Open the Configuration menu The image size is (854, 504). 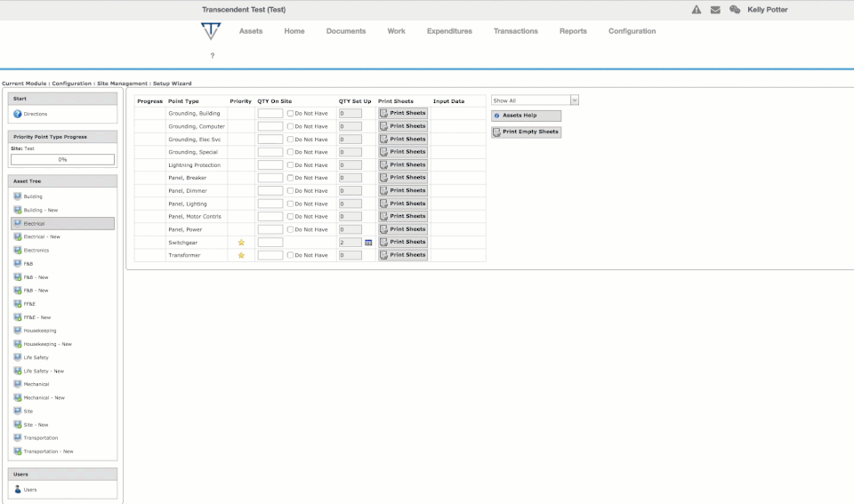click(x=632, y=31)
